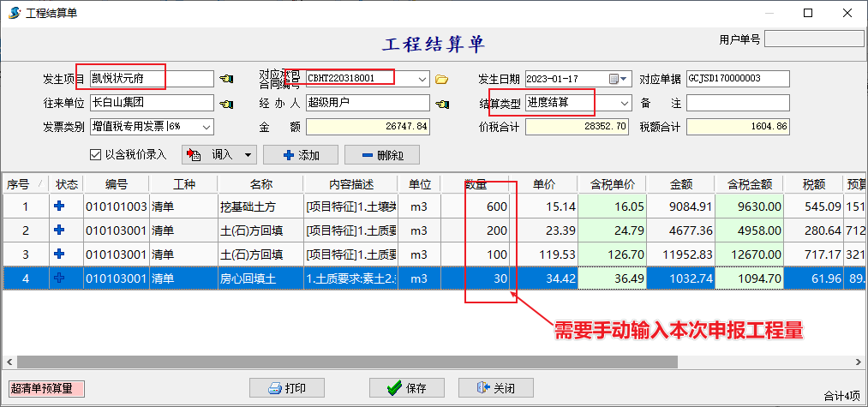
Task: Expand the 对应合同编号 contract number dropdown
Action: [x=422, y=79]
